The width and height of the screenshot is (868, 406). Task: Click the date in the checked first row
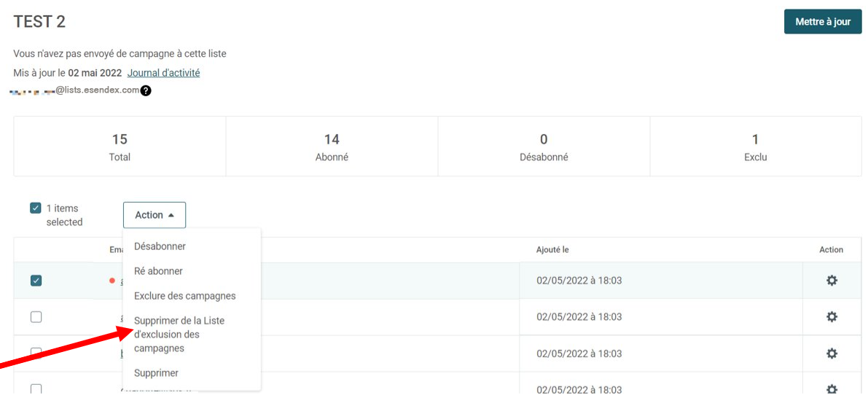(579, 281)
